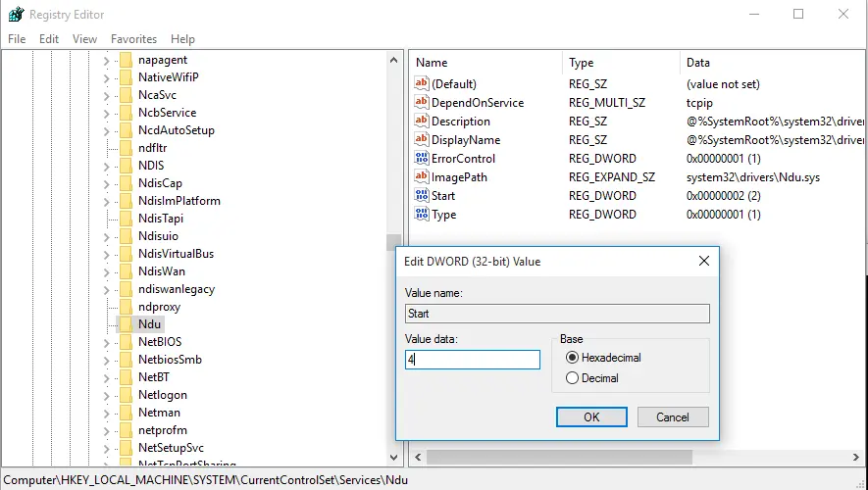Expand the napagent key
Screen dimensions: 868x490
(x=106, y=61)
